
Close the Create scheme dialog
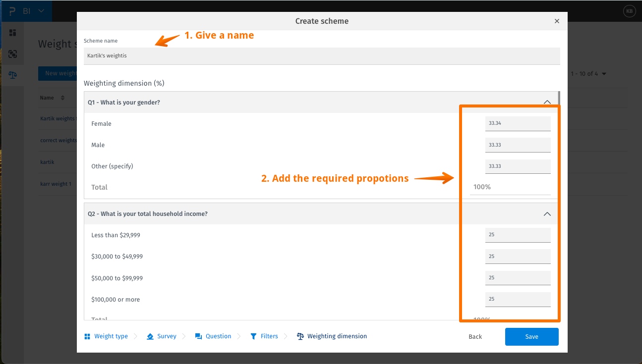(x=557, y=21)
